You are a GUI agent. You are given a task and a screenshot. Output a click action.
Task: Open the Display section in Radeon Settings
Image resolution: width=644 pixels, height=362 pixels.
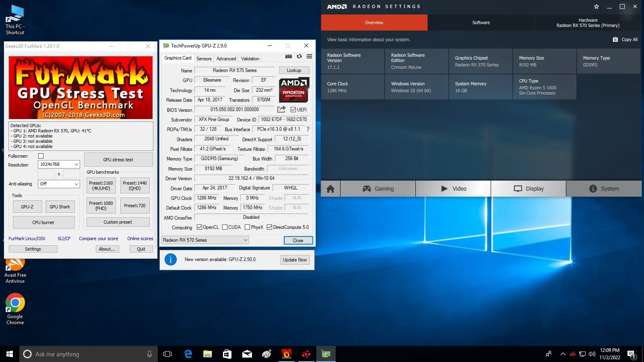click(x=528, y=189)
